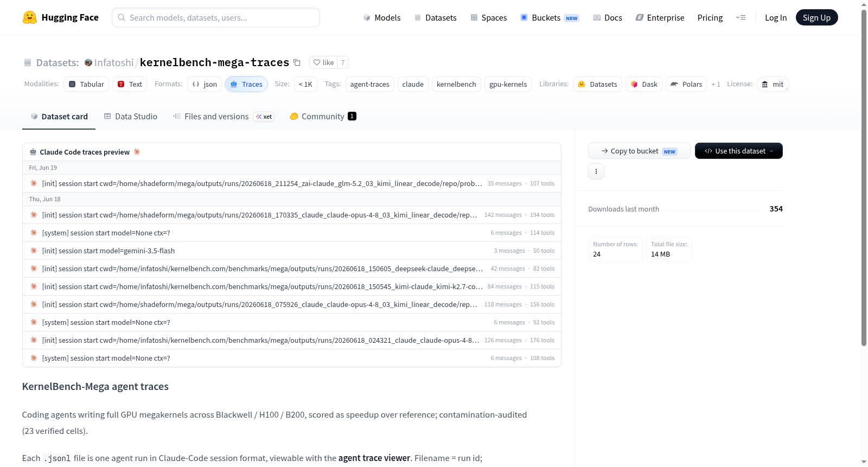Expand the navigation overflow menu icon

point(741,17)
